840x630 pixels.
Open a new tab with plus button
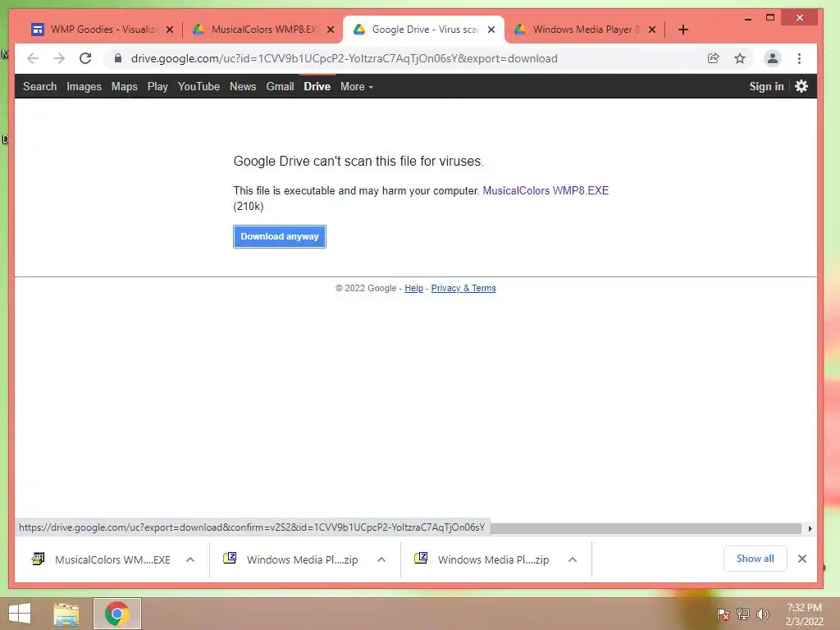683,30
